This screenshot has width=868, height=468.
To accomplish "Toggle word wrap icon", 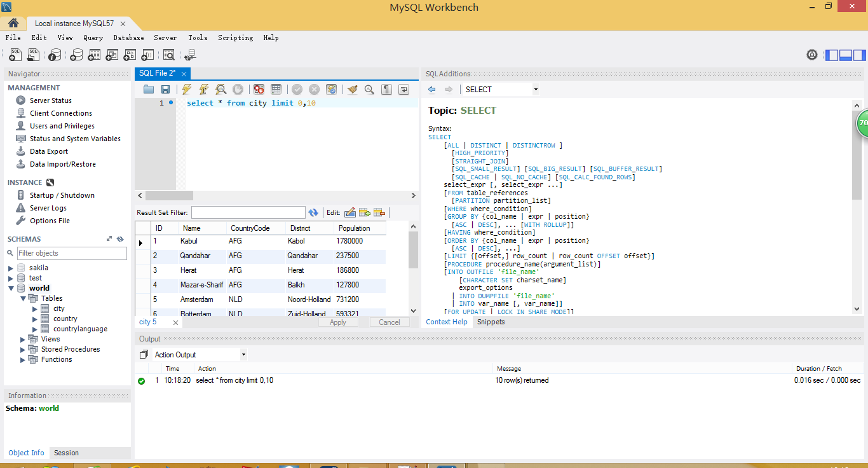I will tap(403, 90).
